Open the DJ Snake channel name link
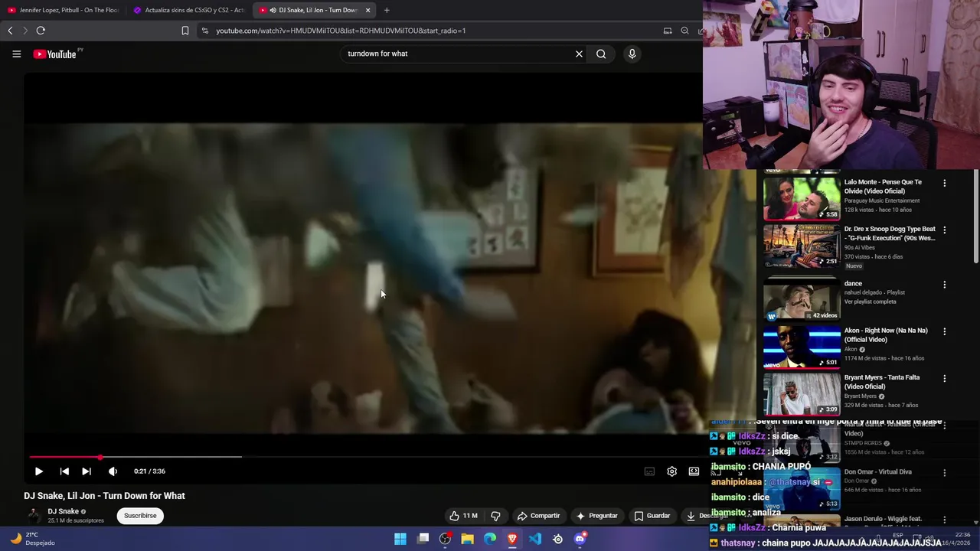The width and height of the screenshot is (980, 551). coord(63,511)
